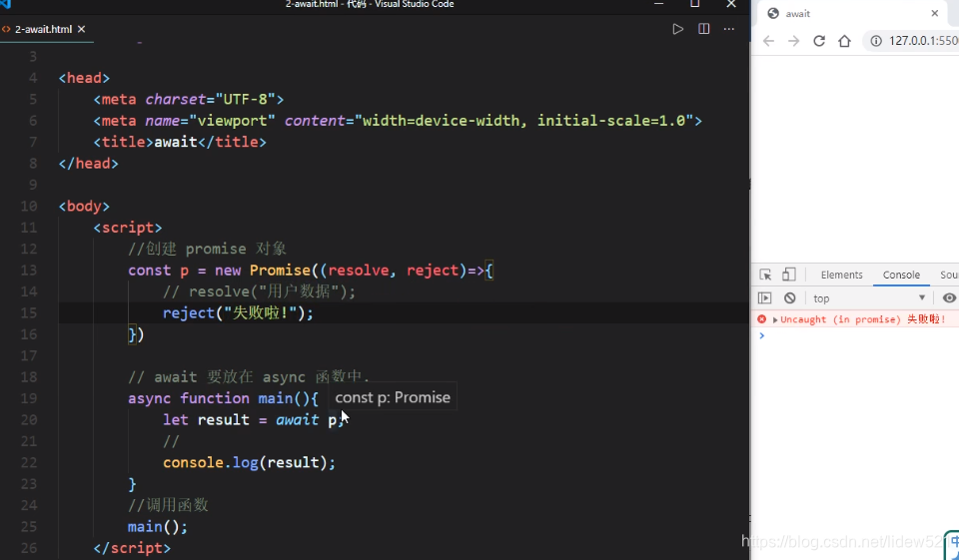Image resolution: width=959 pixels, height=560 pixels.
Task: Click the <title>await</title> line
Action: 180,142
